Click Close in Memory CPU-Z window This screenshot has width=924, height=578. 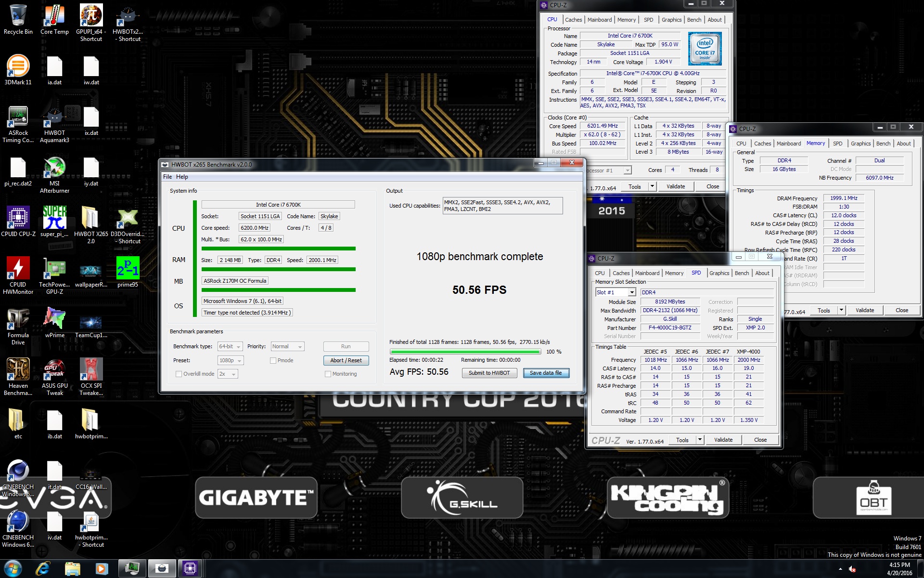coord(902,310)
